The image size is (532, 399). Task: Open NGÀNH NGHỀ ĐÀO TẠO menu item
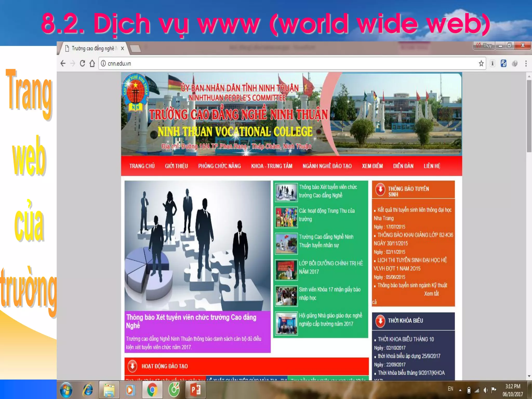click(327, 166)
